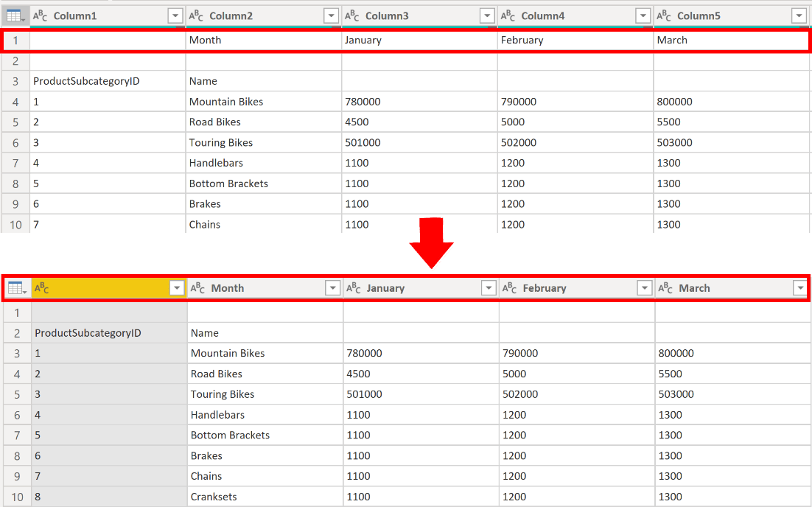Screen dimensions: 812x507
Task: Click the ABC type icon in Month header
Action: pos(197,288)
